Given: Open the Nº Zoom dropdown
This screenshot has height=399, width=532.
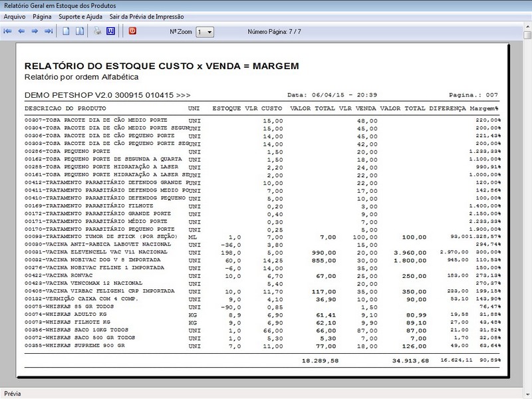Looking at the screenshot, I should point(205,32).
